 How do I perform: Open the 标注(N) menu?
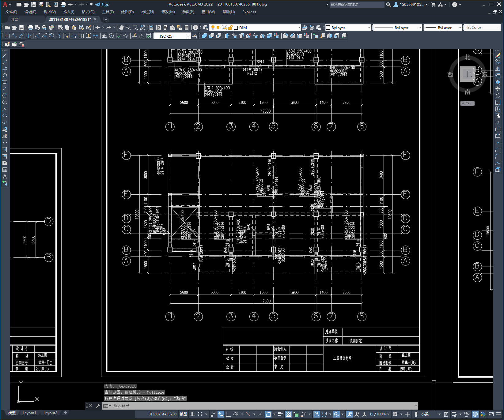147,12
